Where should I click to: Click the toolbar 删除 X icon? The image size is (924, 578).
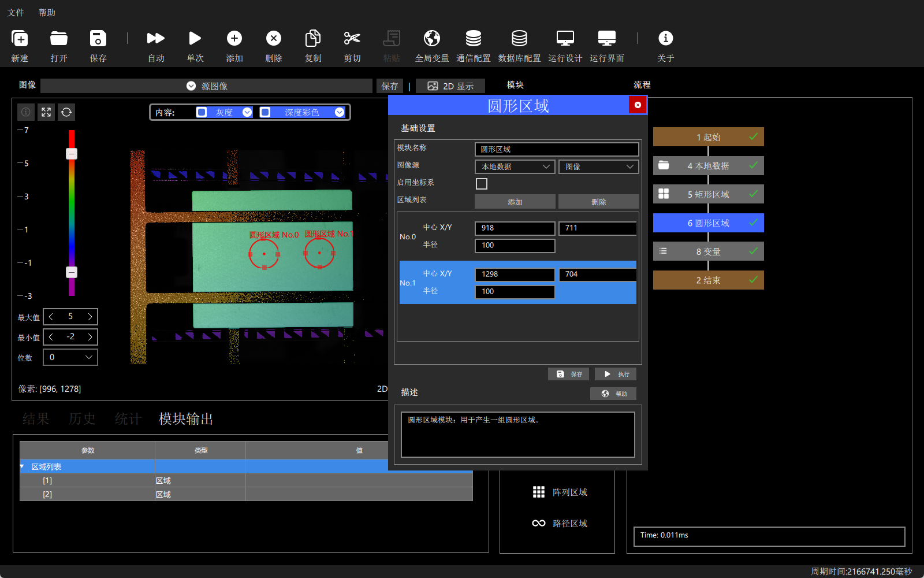click(274, 39)
